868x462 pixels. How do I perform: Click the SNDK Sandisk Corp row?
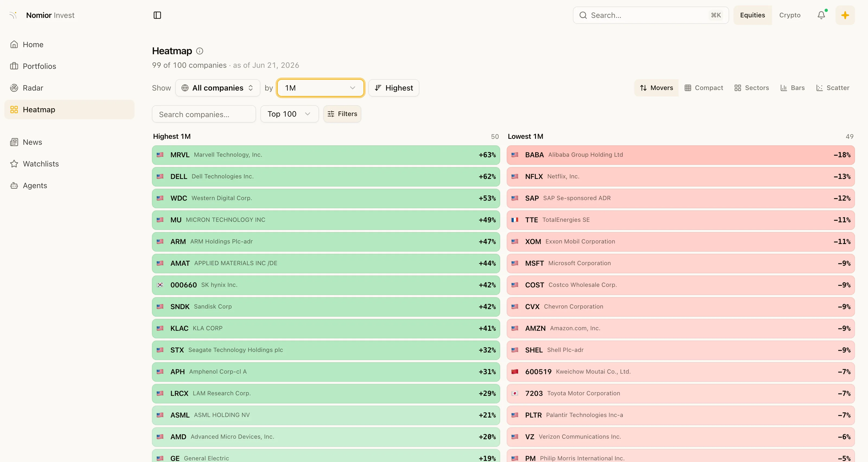[x=326, y=307]
